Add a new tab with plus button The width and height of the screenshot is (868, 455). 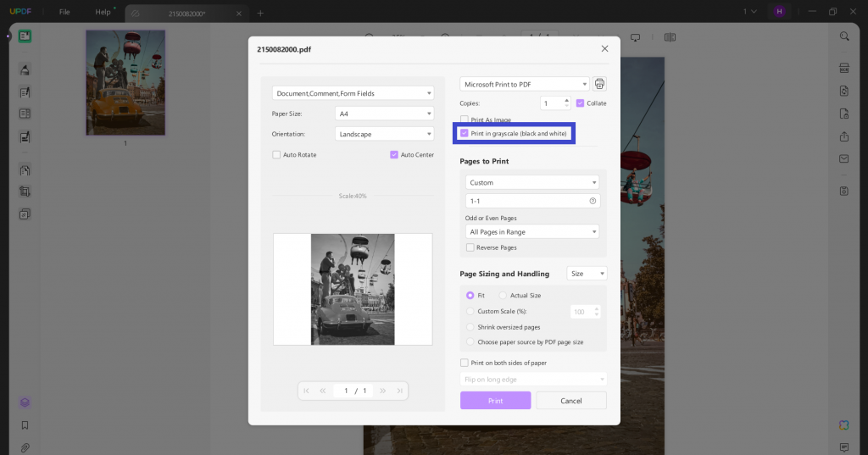pyautogui.click(x=260, y=14)
